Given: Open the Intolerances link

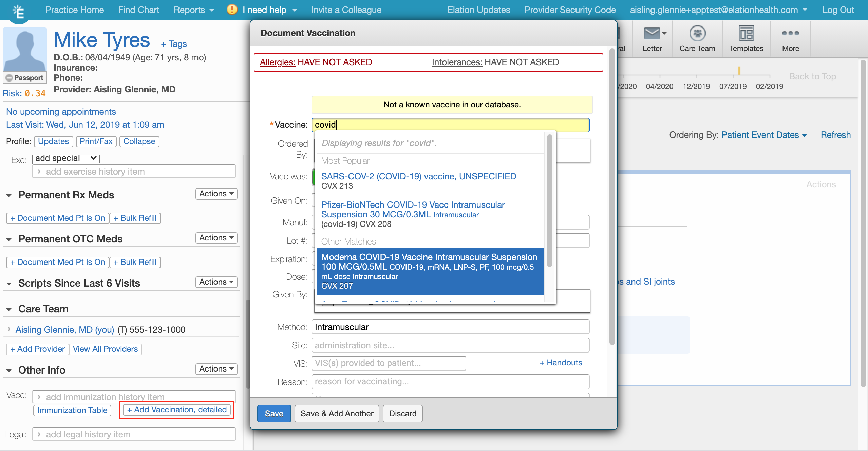Looking at the screenshot, I should [457, 62].
